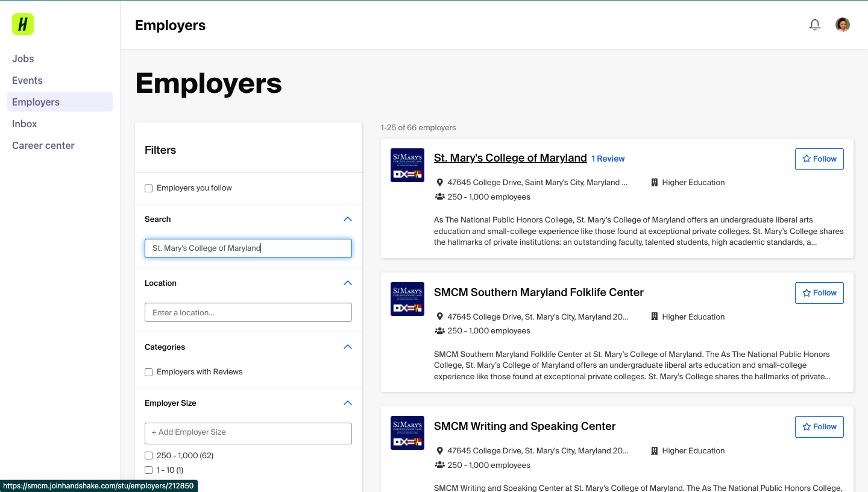Open the user profile avatar menu

(843, 25)
